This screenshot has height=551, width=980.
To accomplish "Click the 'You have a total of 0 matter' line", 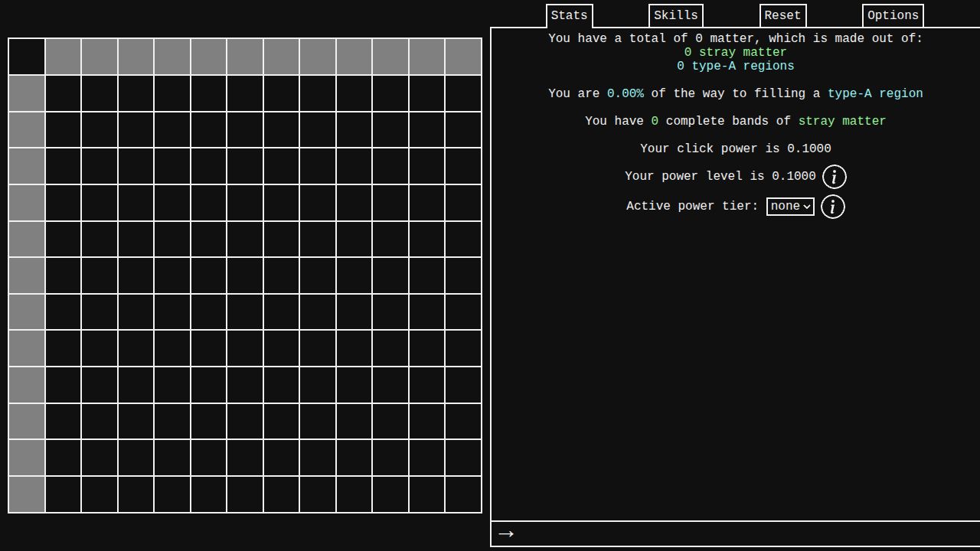I will pyautogui.click(x=736, y=38).
